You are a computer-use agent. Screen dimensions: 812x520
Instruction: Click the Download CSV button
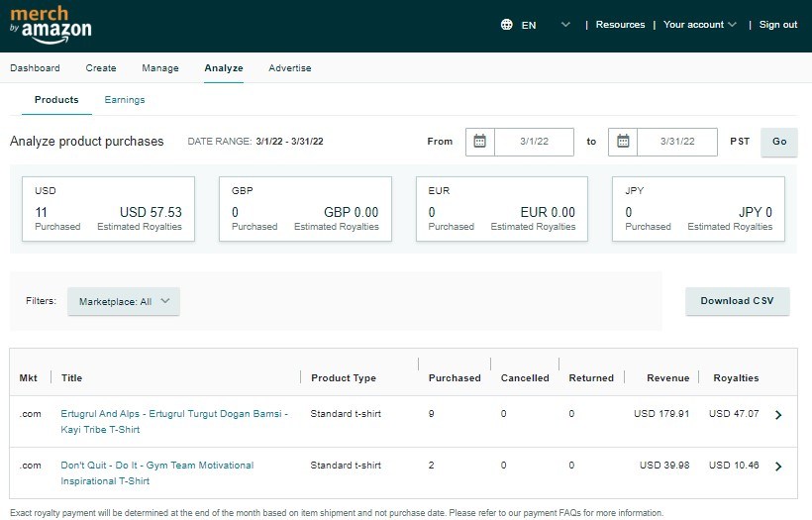click(x=738, y=301)
